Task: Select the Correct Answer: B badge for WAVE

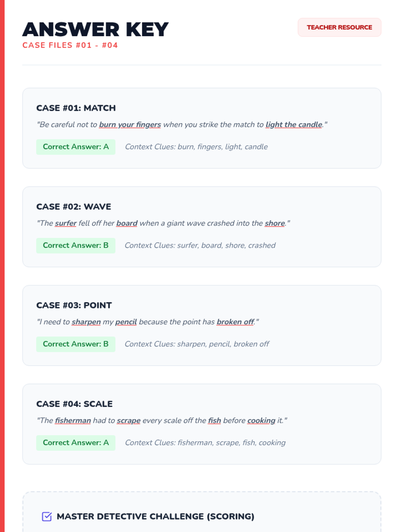Action: pos(76,245)
